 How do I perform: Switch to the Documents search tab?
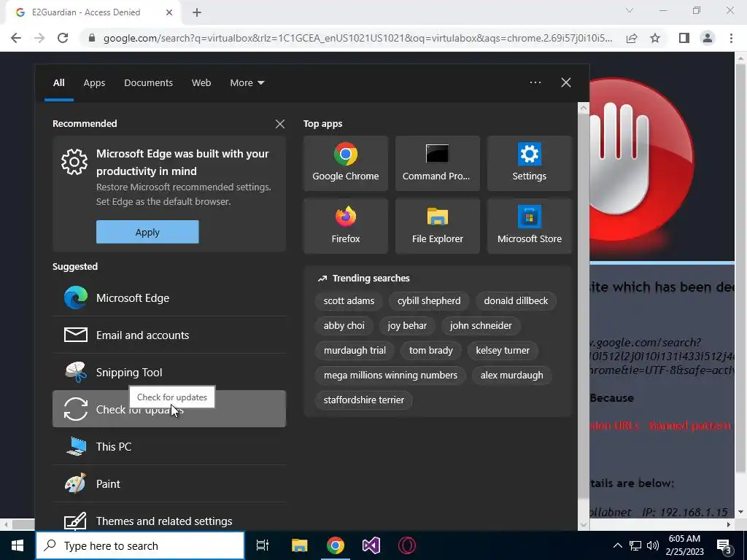click(148, 83)
